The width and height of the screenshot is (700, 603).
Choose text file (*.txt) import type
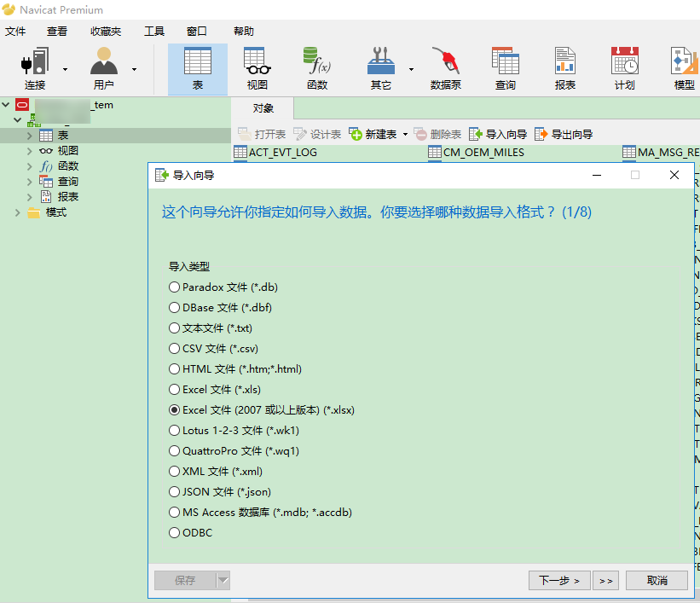[x=211, y=328]
